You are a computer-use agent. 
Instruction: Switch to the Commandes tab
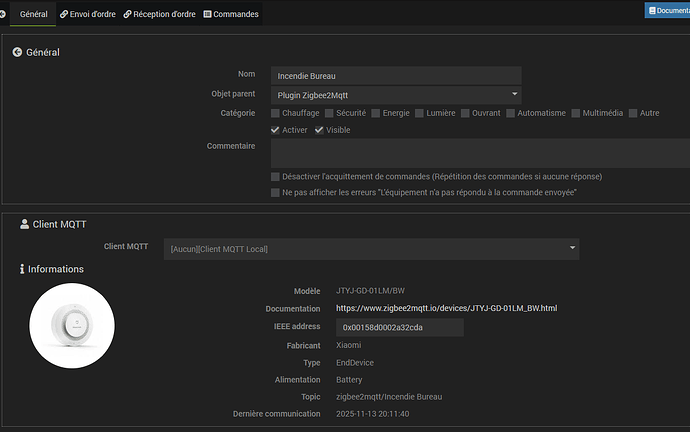pos(231,14)
